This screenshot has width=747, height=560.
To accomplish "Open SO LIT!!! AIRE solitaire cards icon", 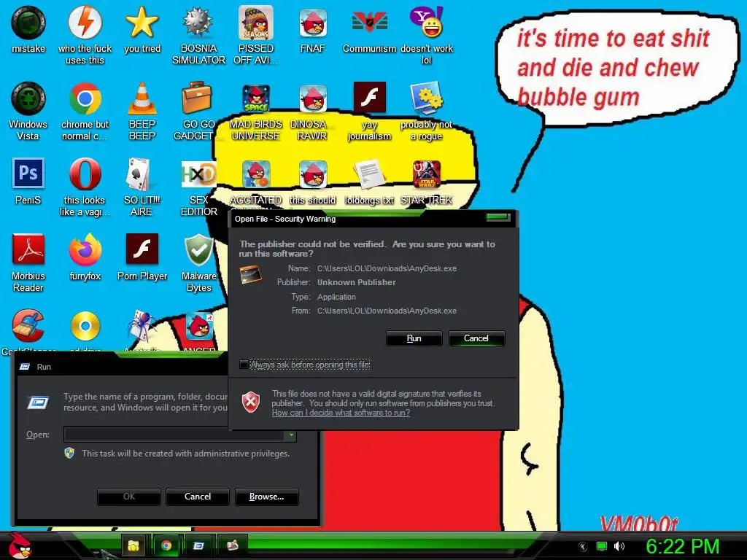I will 138,174.
